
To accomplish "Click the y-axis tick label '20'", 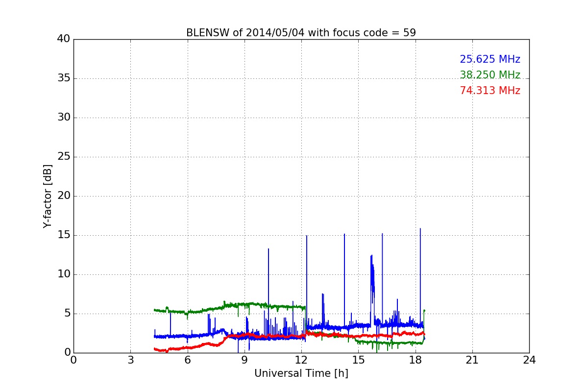I will pos(64,196).
